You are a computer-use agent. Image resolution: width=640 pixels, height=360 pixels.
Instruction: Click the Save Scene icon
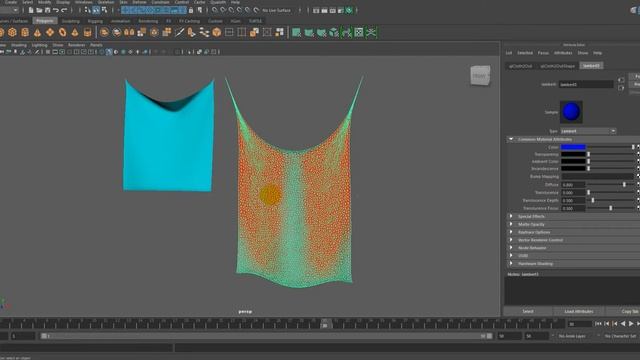(47, 10)
